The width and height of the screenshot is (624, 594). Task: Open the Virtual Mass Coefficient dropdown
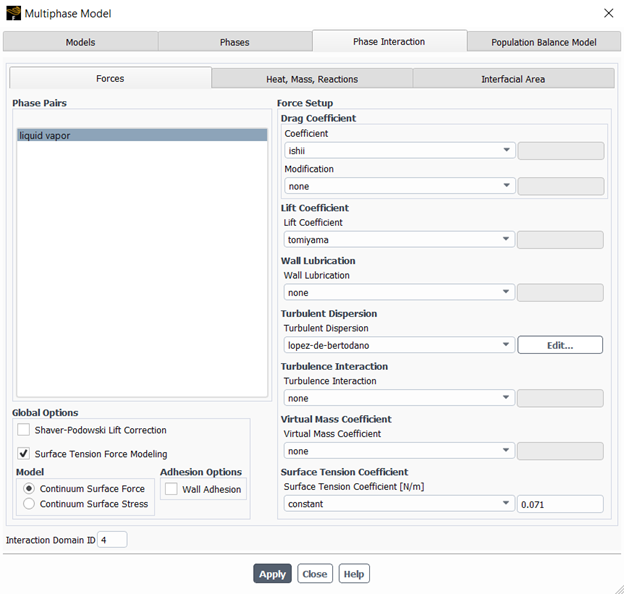click(x=399, y=451)
